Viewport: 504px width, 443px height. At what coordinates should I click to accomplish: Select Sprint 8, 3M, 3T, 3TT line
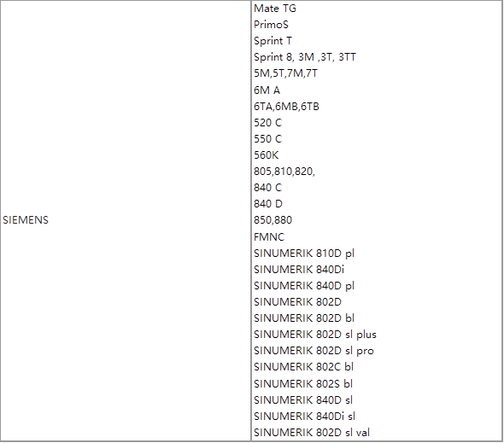pyautogui.click(x=305, y=57)
